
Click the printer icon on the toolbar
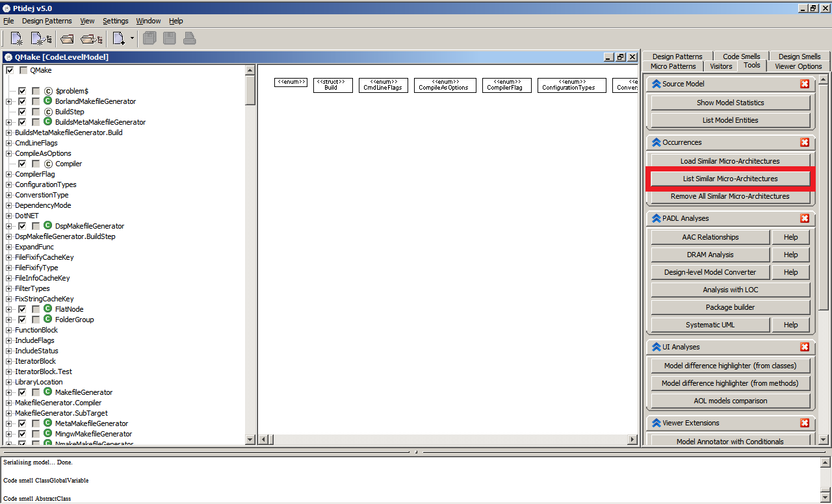(188, 38)
